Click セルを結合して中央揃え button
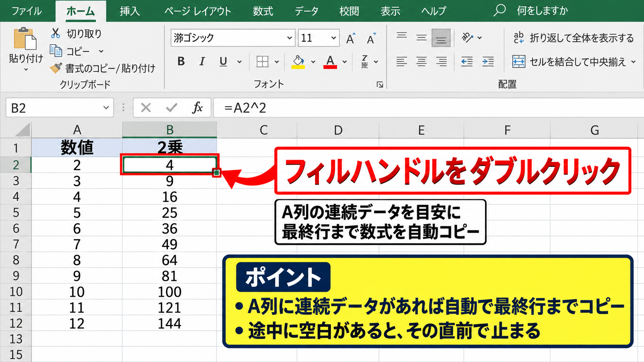Image resolution: width=644 pixels, height=362 pixels. pyautogui.click(x=569, y=62)
